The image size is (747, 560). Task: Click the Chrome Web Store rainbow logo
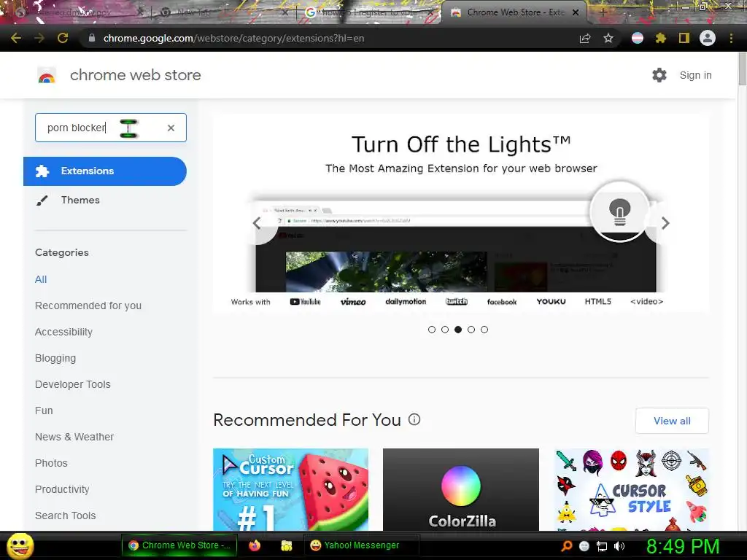[x=47, y=75]
